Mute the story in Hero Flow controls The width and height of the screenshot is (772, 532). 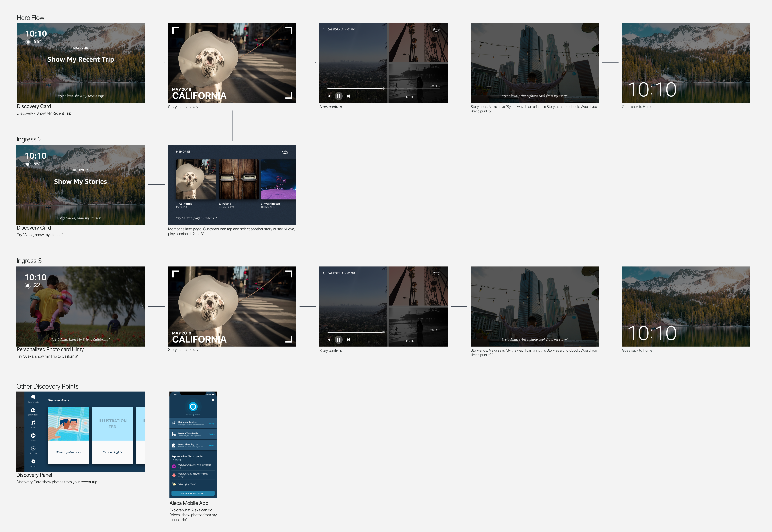(410, 97)
